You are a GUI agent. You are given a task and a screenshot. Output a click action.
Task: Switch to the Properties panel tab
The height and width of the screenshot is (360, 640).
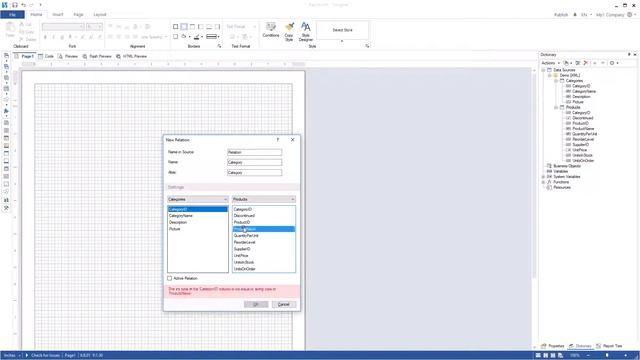553,346
